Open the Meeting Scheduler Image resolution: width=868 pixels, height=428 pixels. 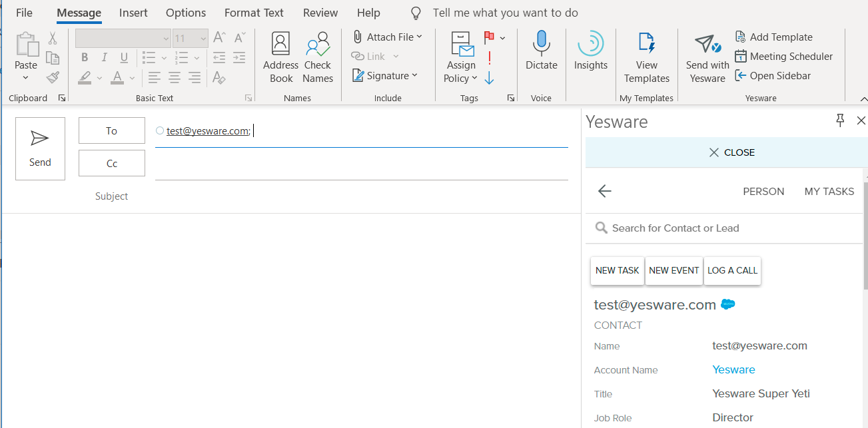784,57
